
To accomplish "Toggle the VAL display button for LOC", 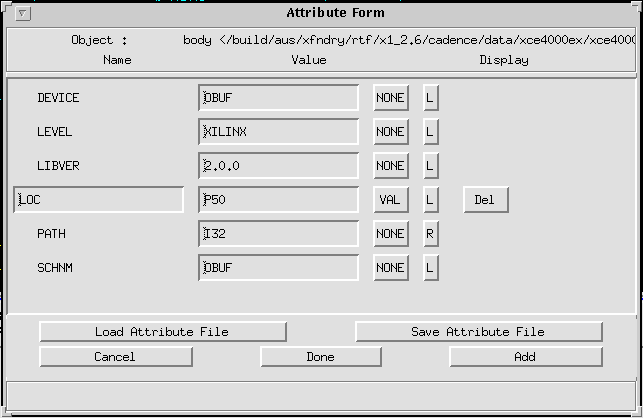I will (390, 200).
